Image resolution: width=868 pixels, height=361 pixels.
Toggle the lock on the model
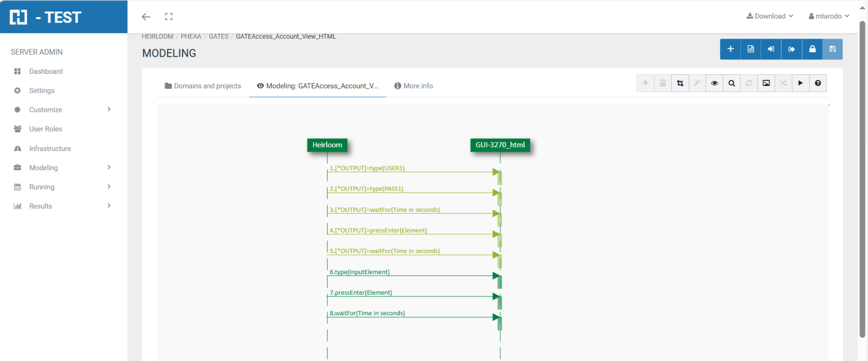(812, 49)
